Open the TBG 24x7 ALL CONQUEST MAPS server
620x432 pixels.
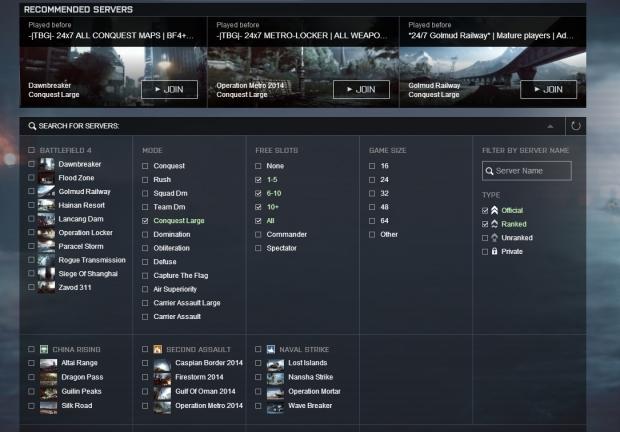(x=111, y=36)
